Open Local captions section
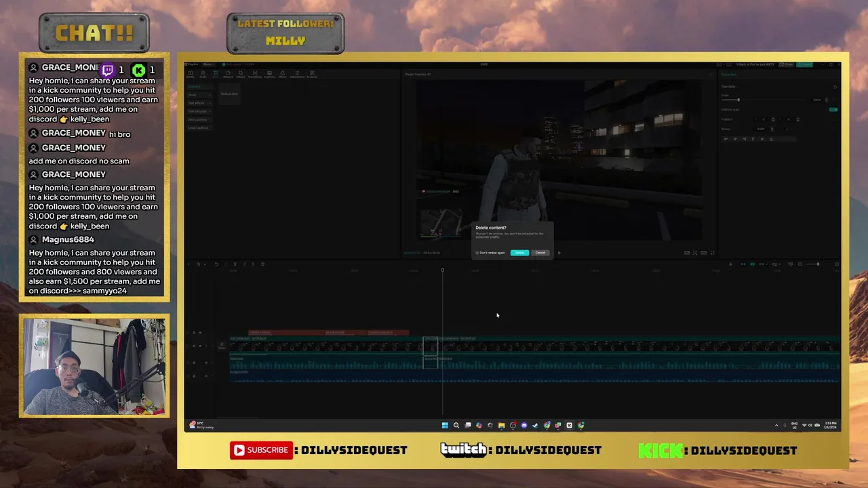 [199, 127]
